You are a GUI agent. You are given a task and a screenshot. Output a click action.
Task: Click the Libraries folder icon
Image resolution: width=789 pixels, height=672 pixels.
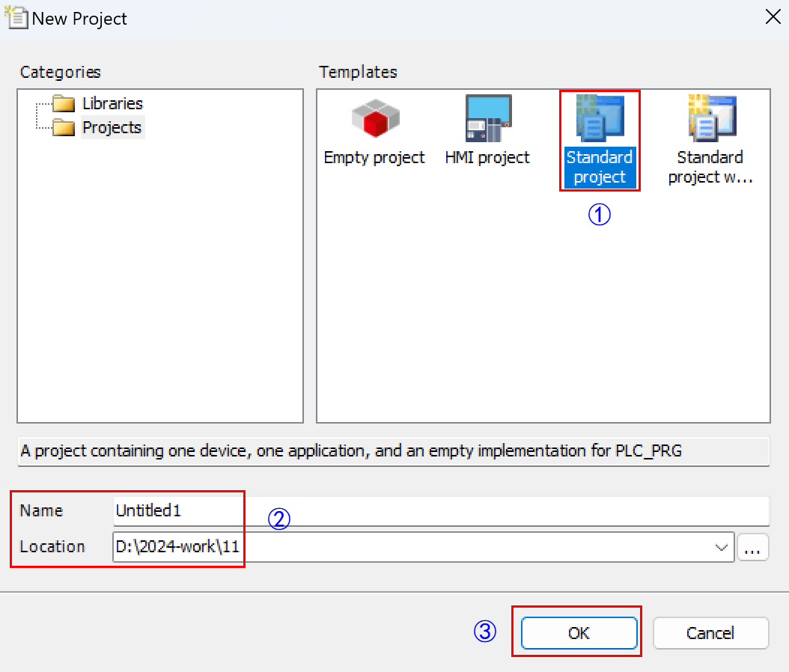pyautogui.click(x=64, y=103)
